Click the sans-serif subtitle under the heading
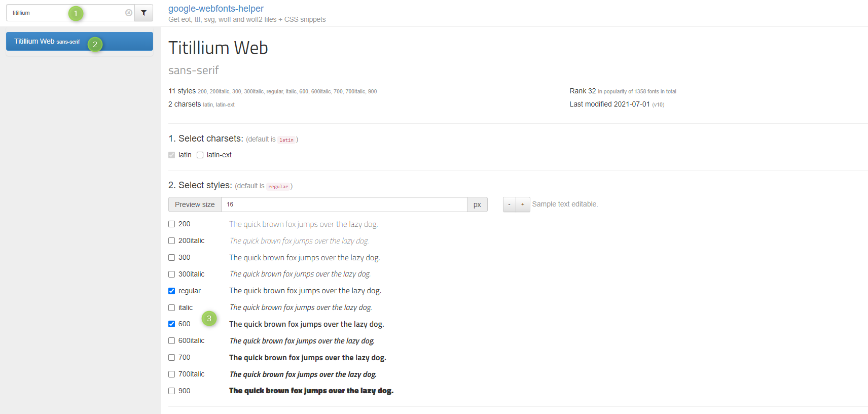This screenshot has width=868, height=414. coord(194,71)
